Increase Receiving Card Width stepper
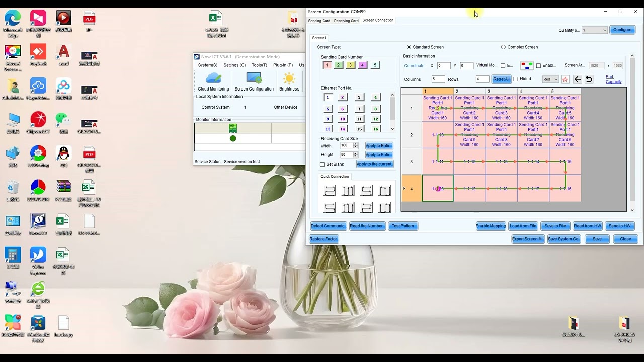 tap(355, 144)
